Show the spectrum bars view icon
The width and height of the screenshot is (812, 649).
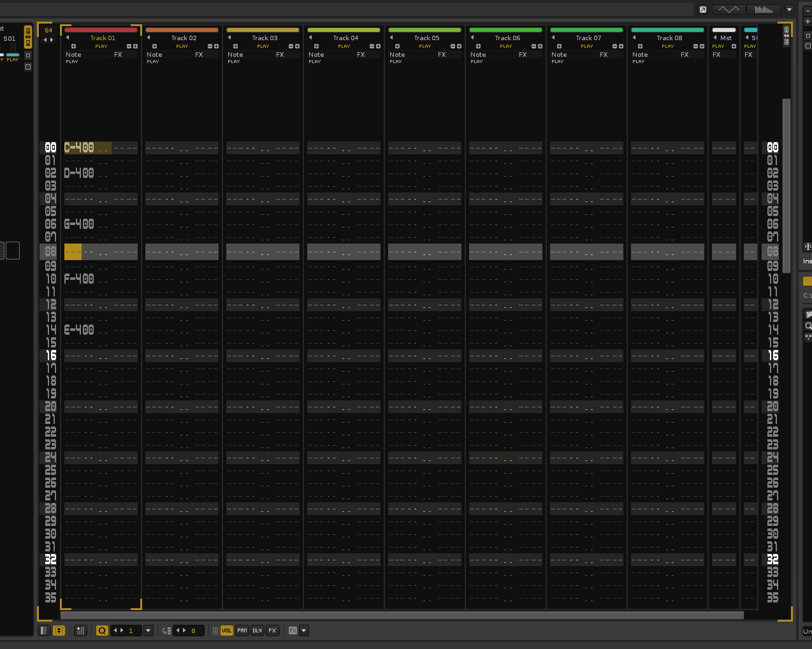(x=764, y=10)
